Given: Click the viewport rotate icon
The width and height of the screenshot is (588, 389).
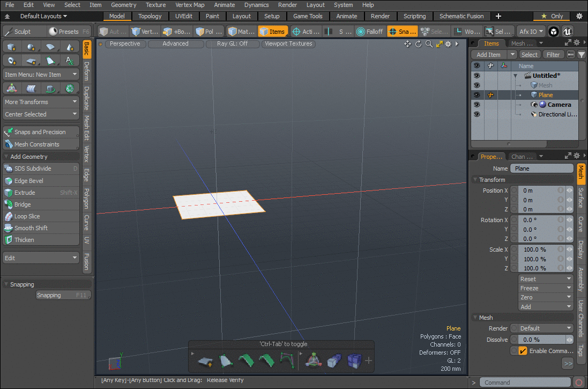Looking at the screenshot, I should coord(418,44).
